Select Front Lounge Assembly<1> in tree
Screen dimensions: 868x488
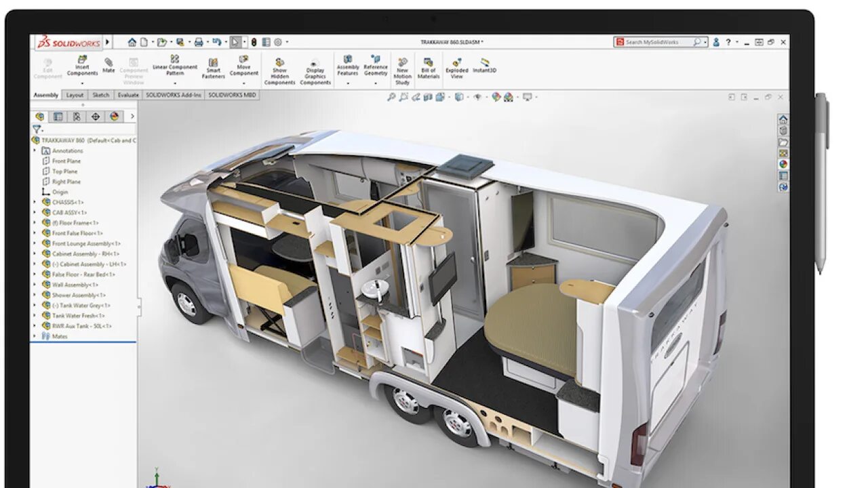click(x=86, y=243)
